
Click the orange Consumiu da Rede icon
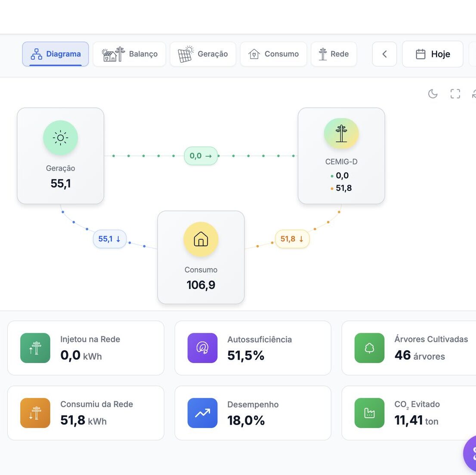35,413
